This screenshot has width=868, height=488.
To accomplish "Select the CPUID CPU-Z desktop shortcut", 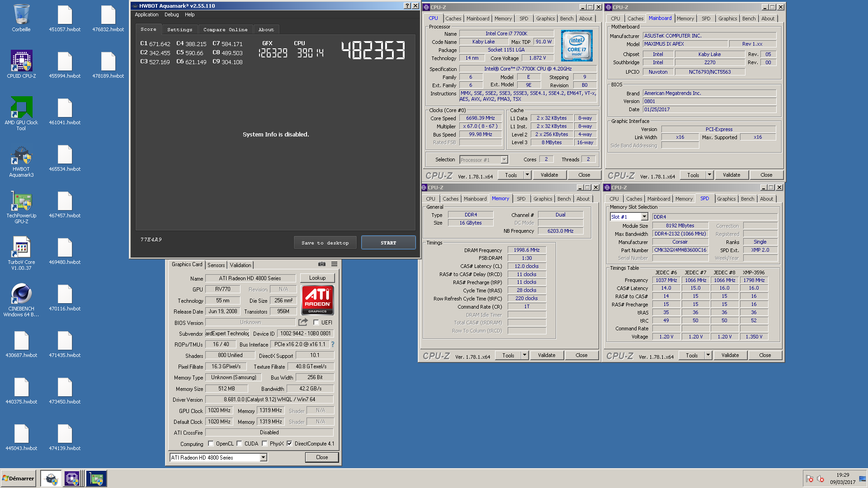I will click(21, 64).
